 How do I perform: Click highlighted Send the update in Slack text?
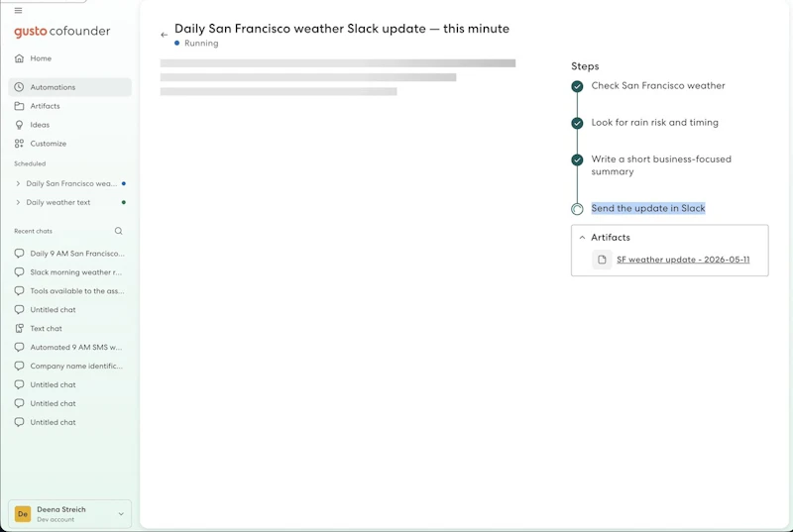click(x=648, y=208)
